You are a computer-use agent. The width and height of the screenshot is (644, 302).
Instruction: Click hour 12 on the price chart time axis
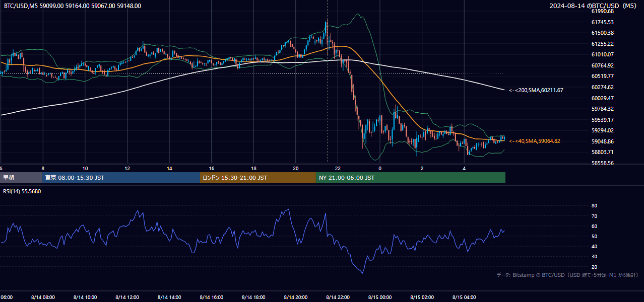click(x=127, y=168)
